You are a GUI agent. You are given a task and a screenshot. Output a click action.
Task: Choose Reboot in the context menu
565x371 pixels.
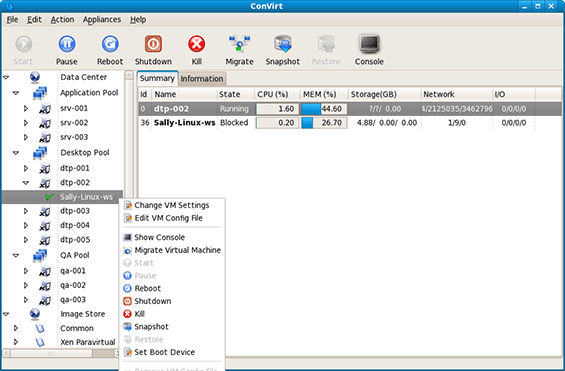click(147, 289)
